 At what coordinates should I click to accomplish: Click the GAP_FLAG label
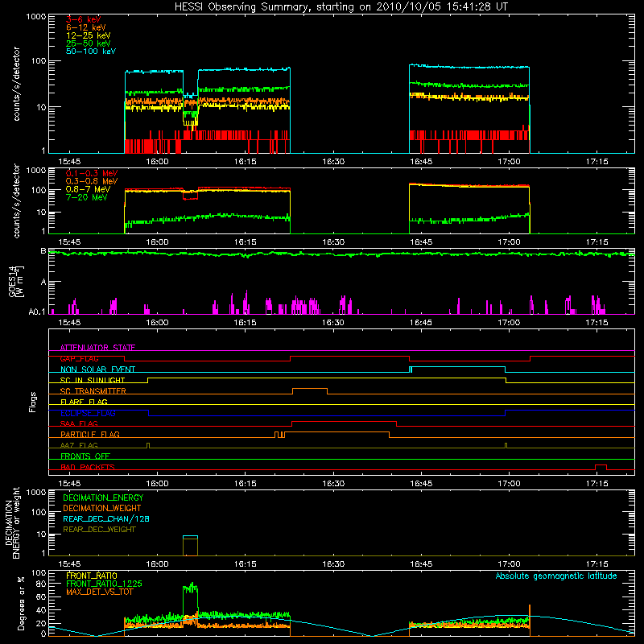coord(79,358)
